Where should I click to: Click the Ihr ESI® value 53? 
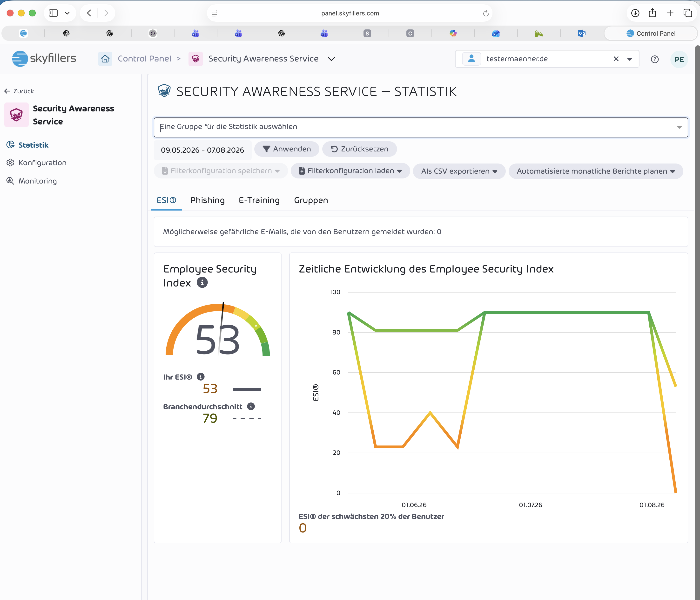pyautogui.click(x=210, y=389)
